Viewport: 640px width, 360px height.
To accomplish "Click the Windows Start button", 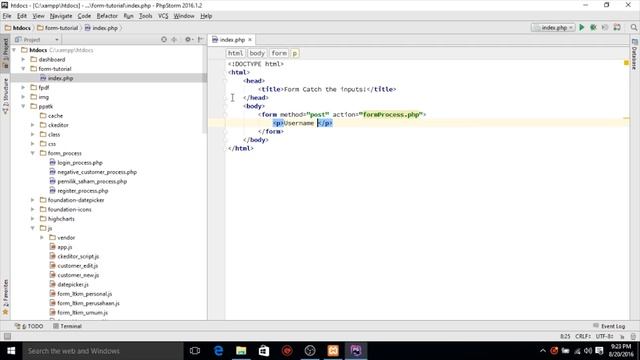I will (11, 351).
